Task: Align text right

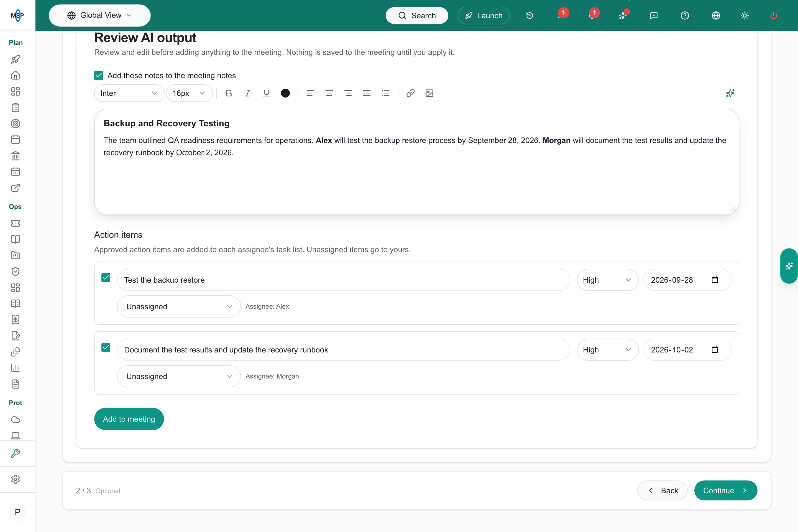Action: (x=348, y=93)
